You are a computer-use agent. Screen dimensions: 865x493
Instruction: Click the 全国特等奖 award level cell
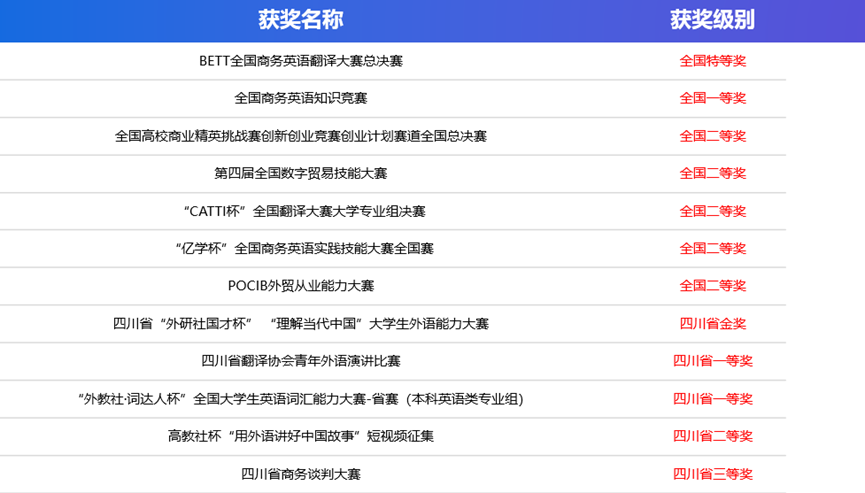[x=712, y=61]
